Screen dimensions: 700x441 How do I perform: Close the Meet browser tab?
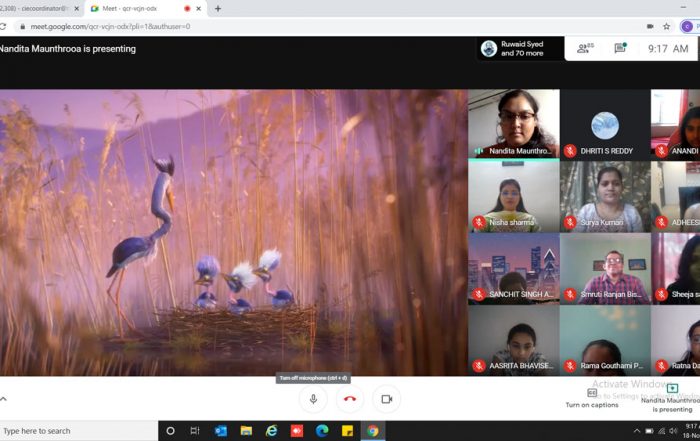199,8
